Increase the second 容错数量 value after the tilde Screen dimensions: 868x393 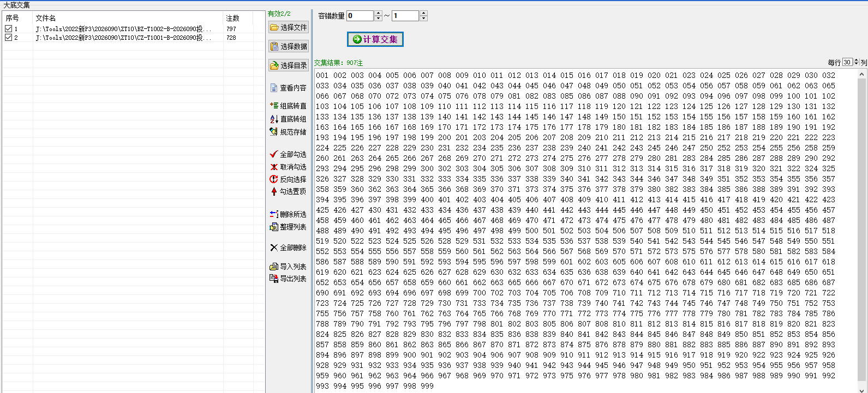click(424, 13)
